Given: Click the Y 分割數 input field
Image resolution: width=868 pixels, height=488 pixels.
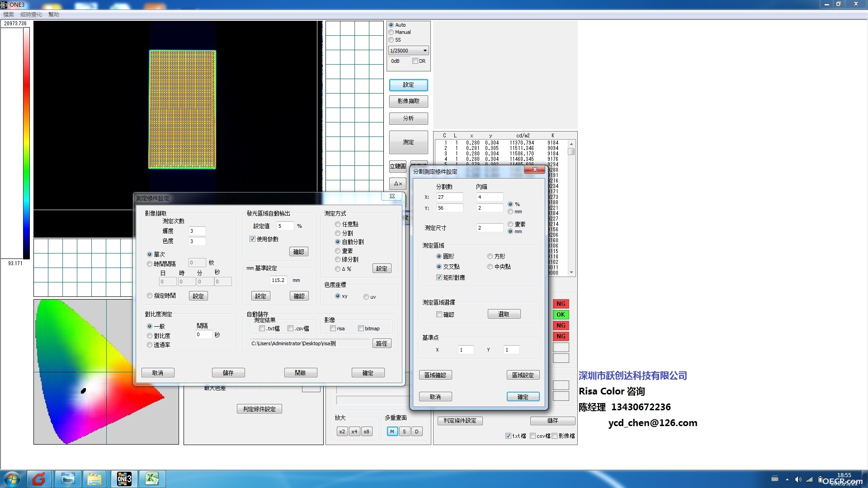Looking at the screenshot, I should pyautogui.click(x=449, y=208).
